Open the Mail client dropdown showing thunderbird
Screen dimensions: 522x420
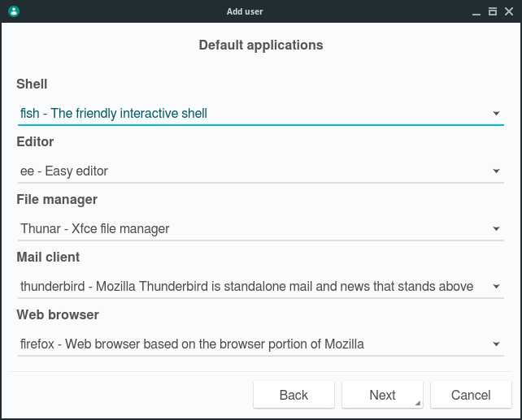(261, 287)
